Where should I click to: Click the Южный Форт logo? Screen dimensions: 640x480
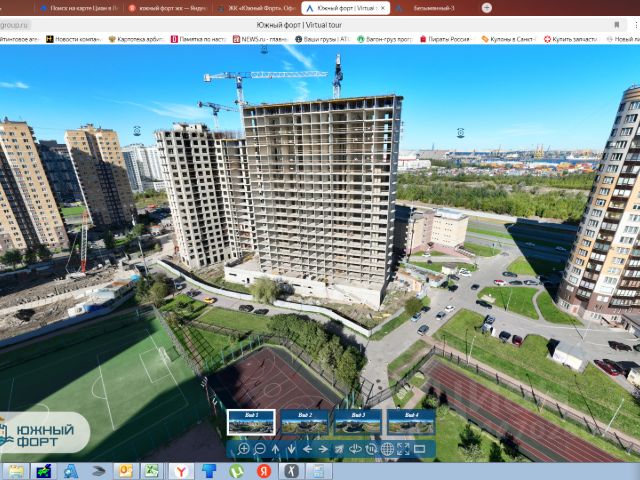(43, 433)
